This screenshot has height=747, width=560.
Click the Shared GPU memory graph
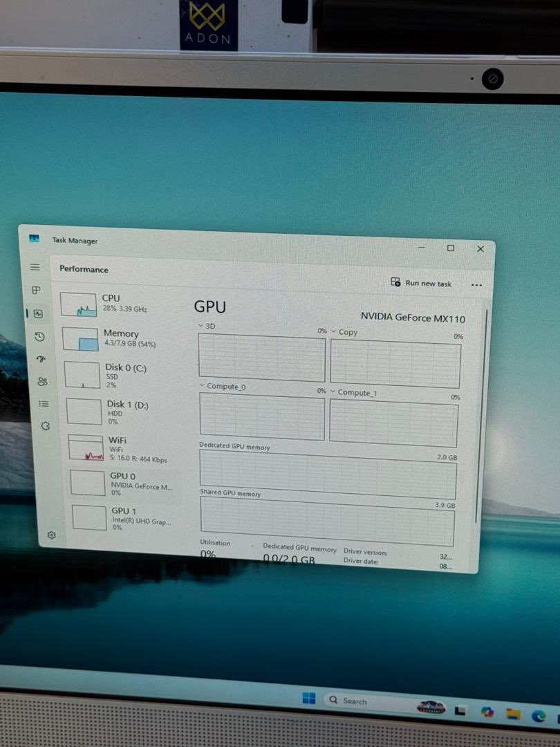(328, 522)
